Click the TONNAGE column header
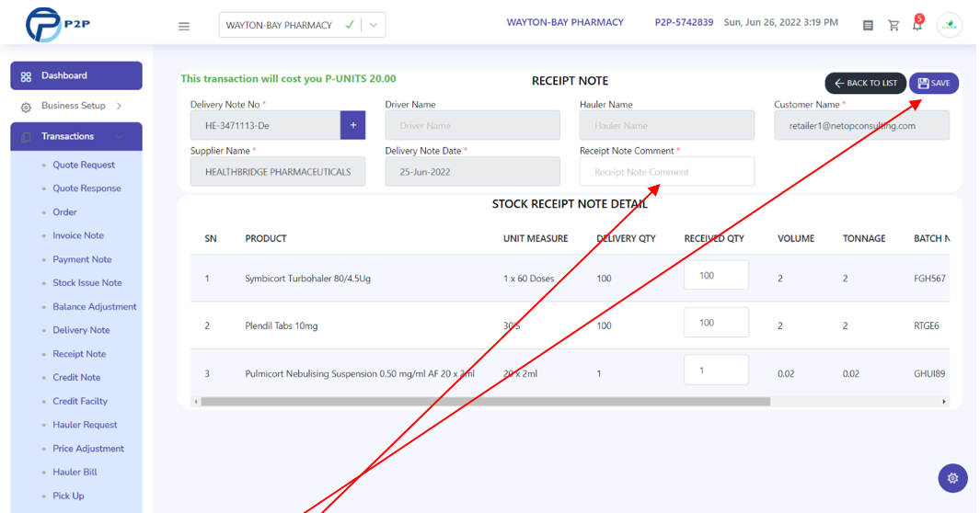 coord(864,238)
